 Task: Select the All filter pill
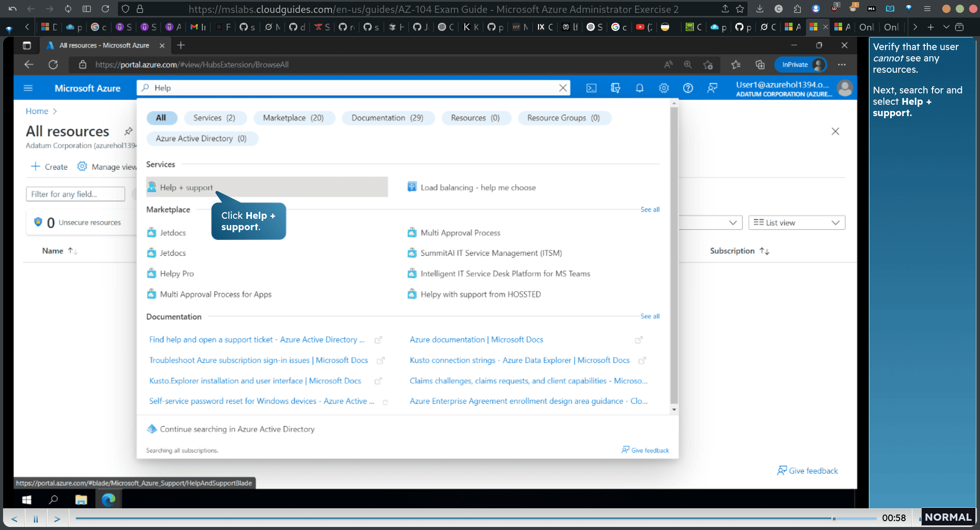161,118
